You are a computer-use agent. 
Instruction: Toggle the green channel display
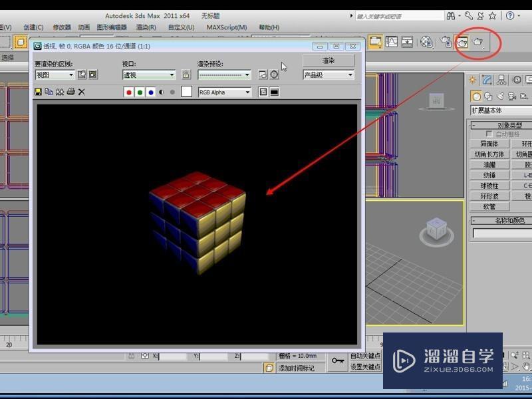(x=140, y=92)
